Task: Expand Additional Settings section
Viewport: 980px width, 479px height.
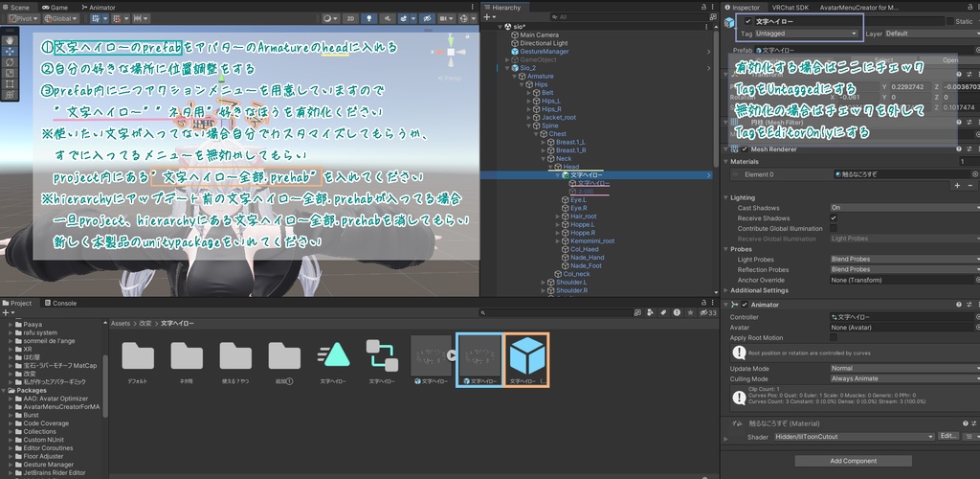Action: tap(725, 290)
